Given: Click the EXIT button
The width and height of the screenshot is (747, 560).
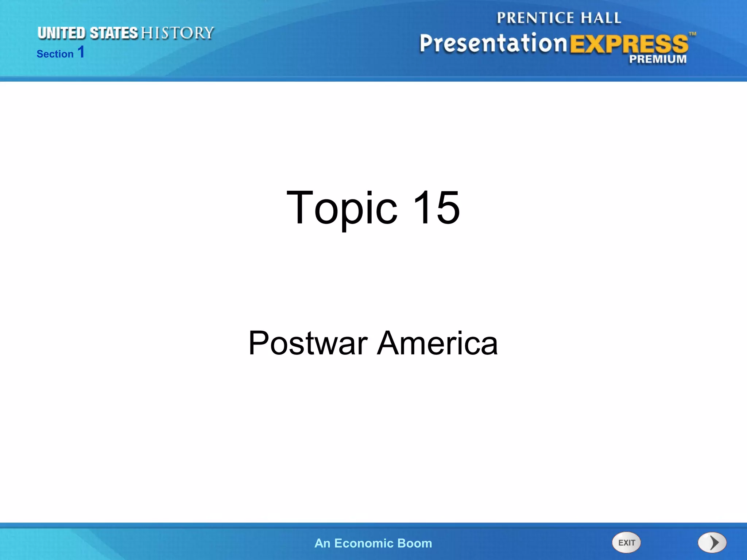Looking at the screenshot, I should click(x=626, y=542).
